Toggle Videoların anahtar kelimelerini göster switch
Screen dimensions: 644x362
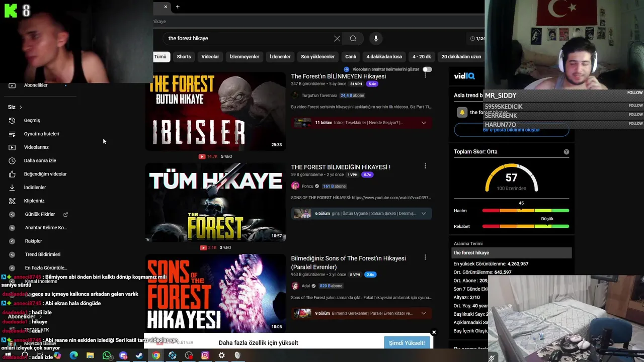point(427,69)
